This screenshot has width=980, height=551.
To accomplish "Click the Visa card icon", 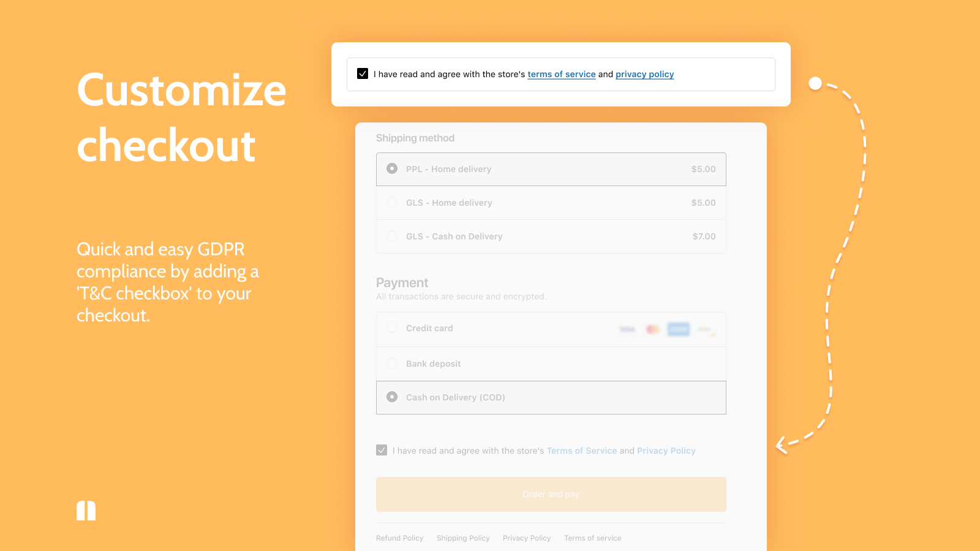I will click(627, 329).
